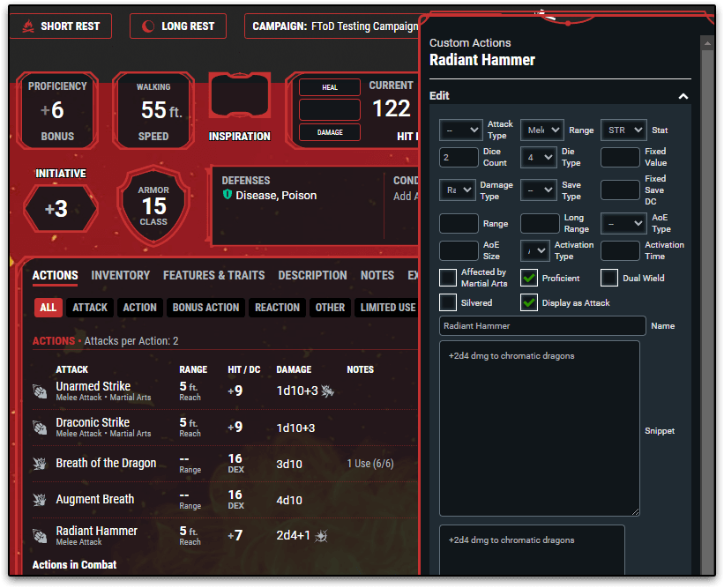
Task: Click the Armor Class shield
Action: point(153,205)
